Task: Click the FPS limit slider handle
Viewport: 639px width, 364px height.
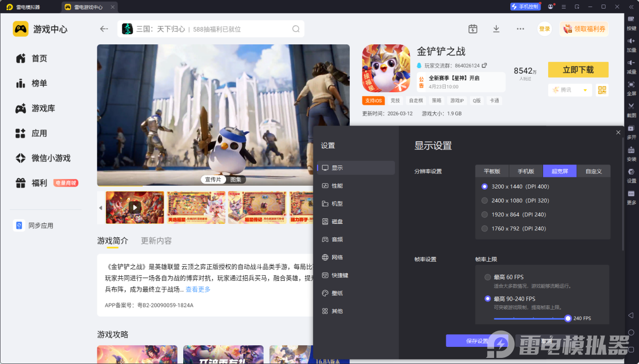Action: coord(568,319)
